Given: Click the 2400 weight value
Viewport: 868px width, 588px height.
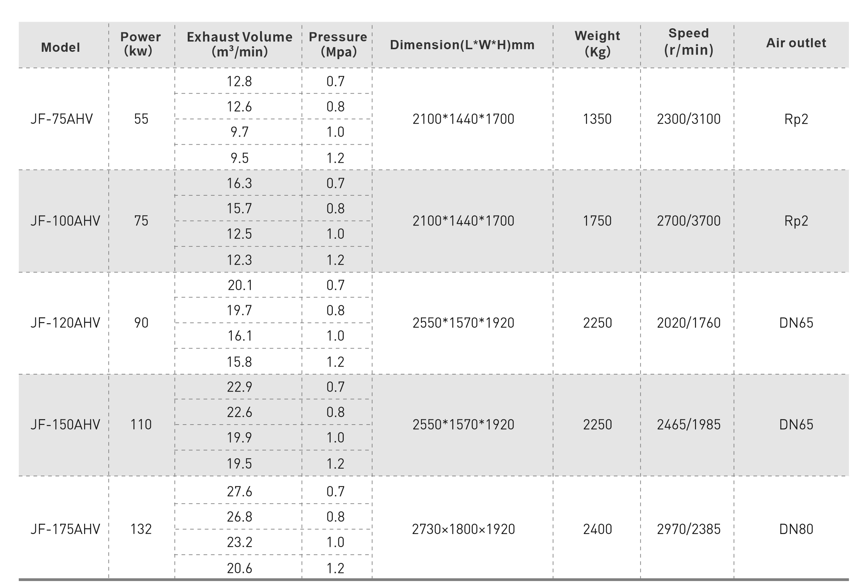Looking at the screenshot, I should [597, 529].
